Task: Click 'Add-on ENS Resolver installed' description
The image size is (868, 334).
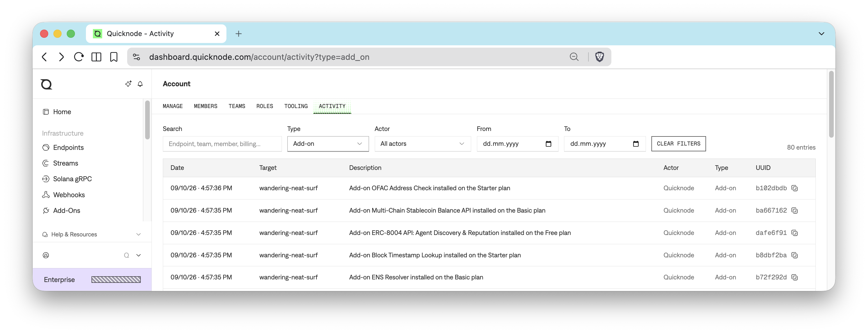Action: [x=416, y=277]
